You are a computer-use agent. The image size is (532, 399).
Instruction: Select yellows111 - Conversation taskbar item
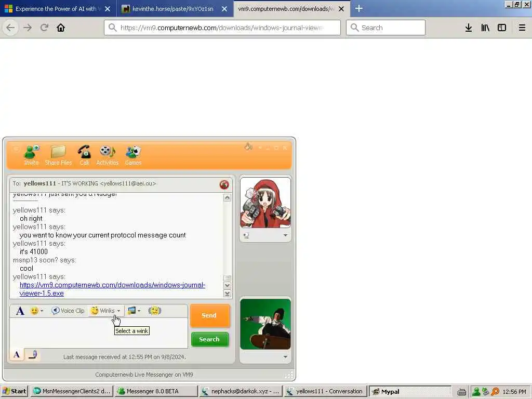pos(325,391)
